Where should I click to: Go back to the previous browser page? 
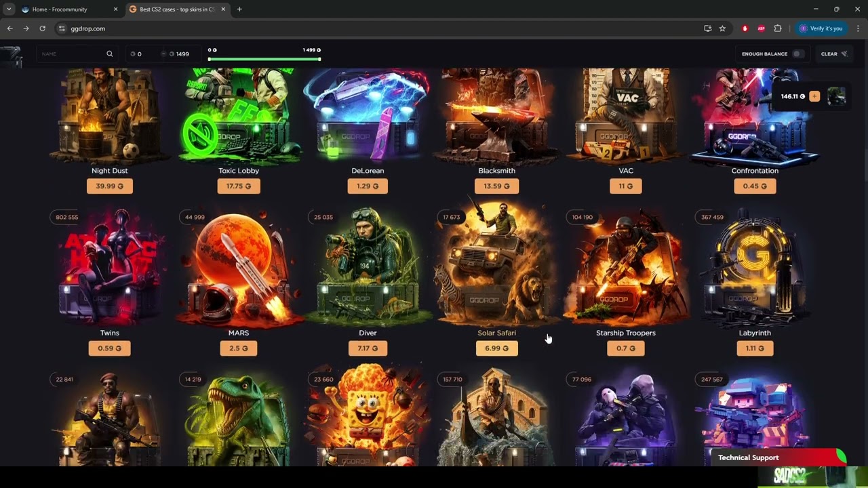pyautogui.click(x=9, y=28)
